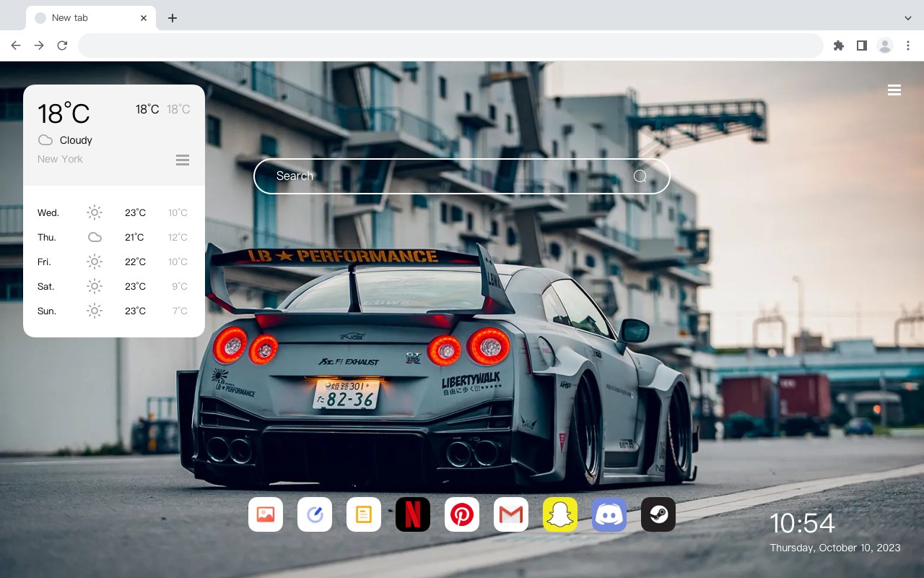Open the page hamburger menu at top right
Screen dimensions: 924x578
(x=894, y=90)
